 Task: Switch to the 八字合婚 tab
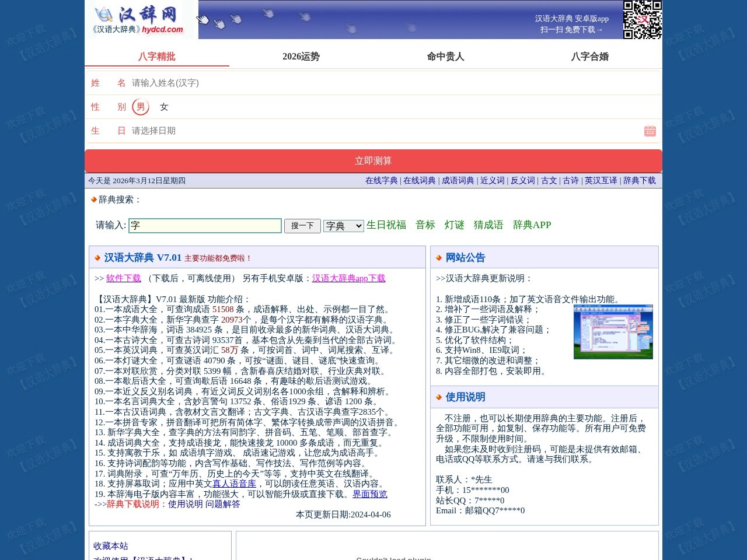click(590, 57)
